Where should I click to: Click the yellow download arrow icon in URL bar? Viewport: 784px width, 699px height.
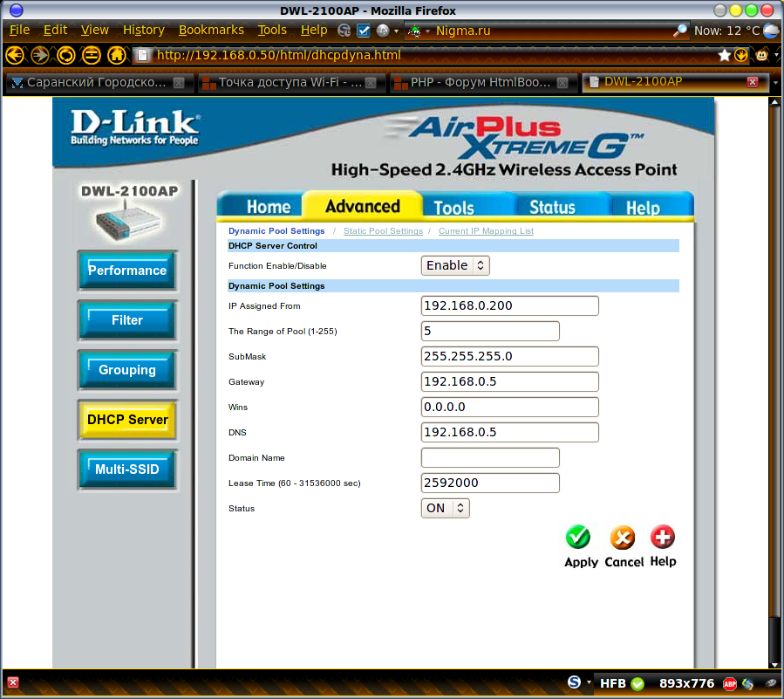(741, 55)
